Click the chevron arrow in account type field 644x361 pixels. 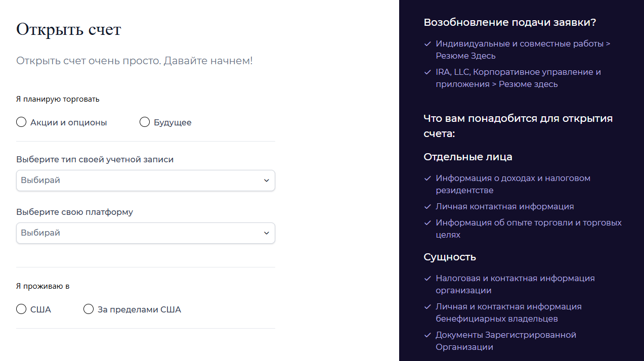[267, 180]
